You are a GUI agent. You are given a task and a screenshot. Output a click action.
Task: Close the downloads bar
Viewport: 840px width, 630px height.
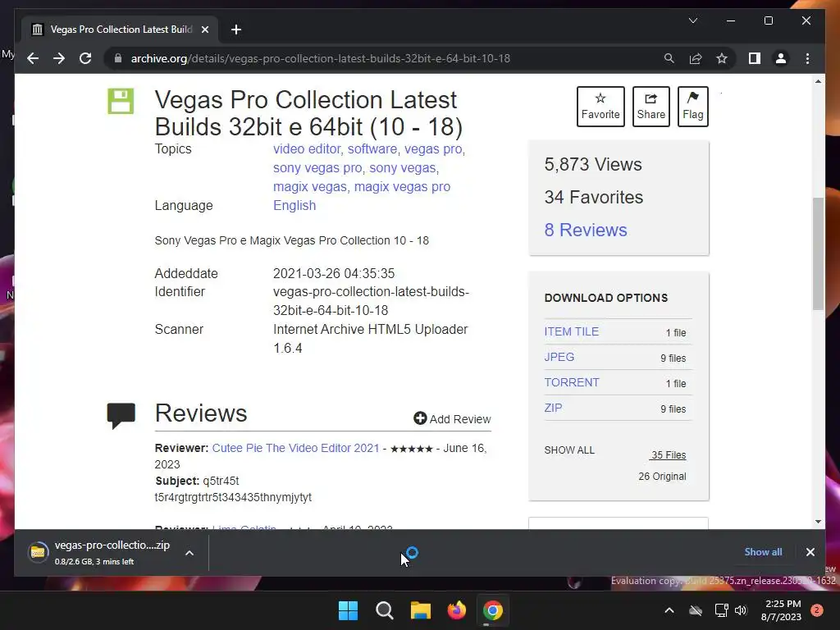810,552
